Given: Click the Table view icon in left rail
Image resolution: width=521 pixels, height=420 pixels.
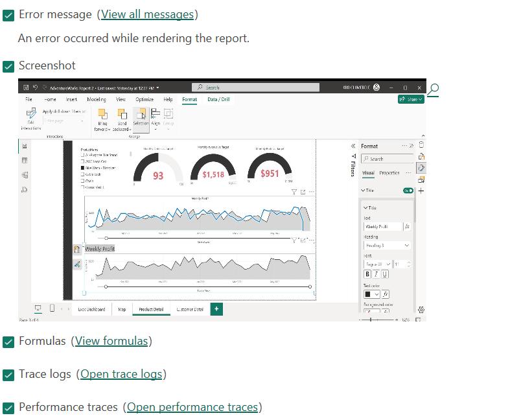Looking at the screenshot, I should coord(25,161).
